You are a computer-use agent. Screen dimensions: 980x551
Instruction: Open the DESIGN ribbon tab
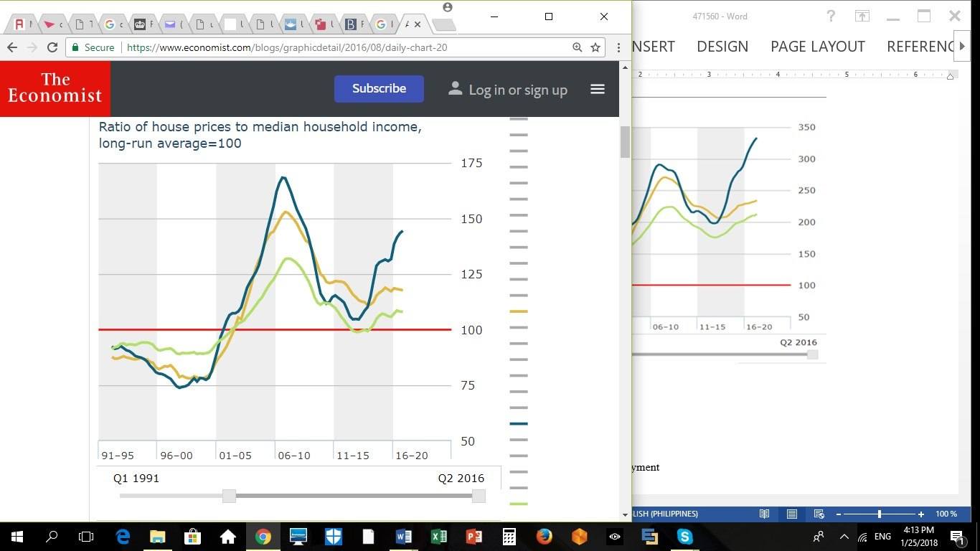[x=722, y=47]
